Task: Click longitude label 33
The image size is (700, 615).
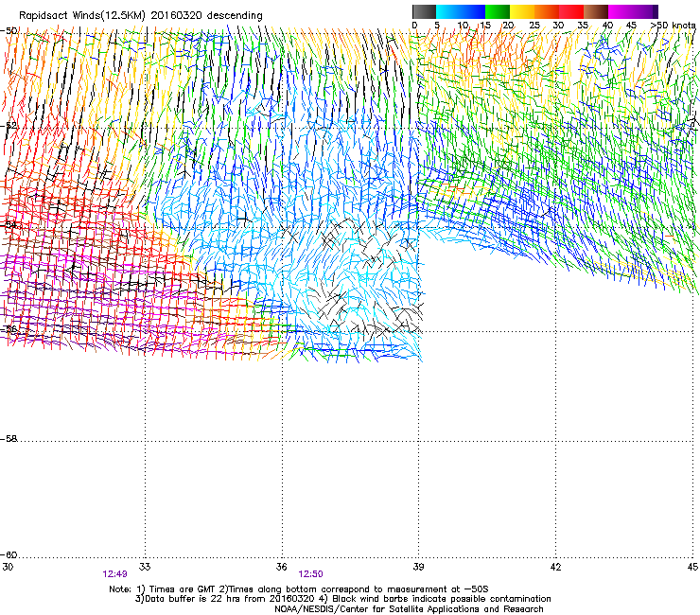Action: [145, 567]
